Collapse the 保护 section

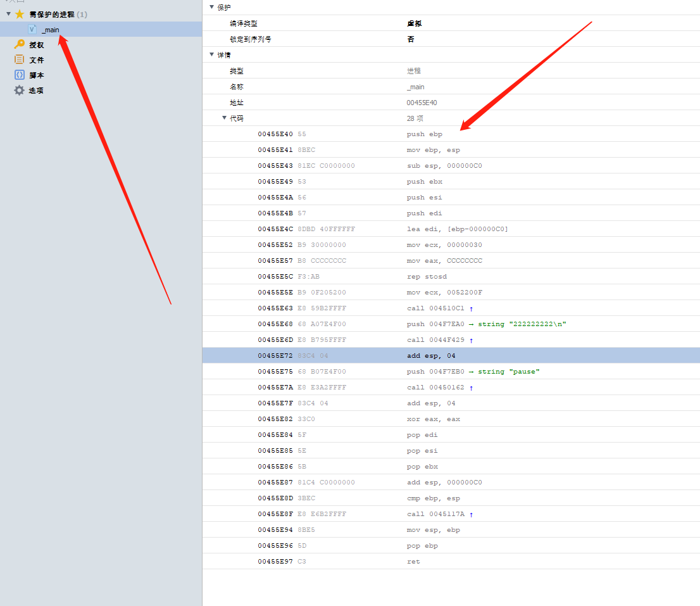[211, 8]
